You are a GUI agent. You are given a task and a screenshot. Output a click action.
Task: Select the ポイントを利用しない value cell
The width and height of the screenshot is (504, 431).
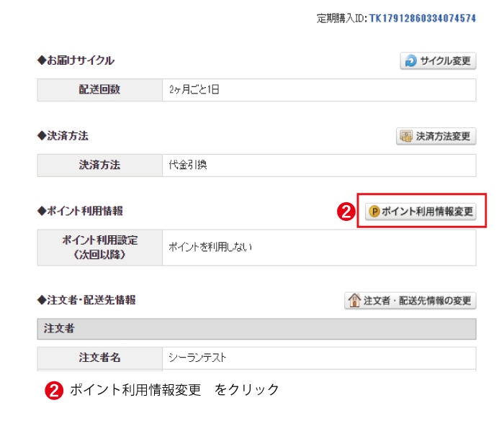(x=319, y=247)
